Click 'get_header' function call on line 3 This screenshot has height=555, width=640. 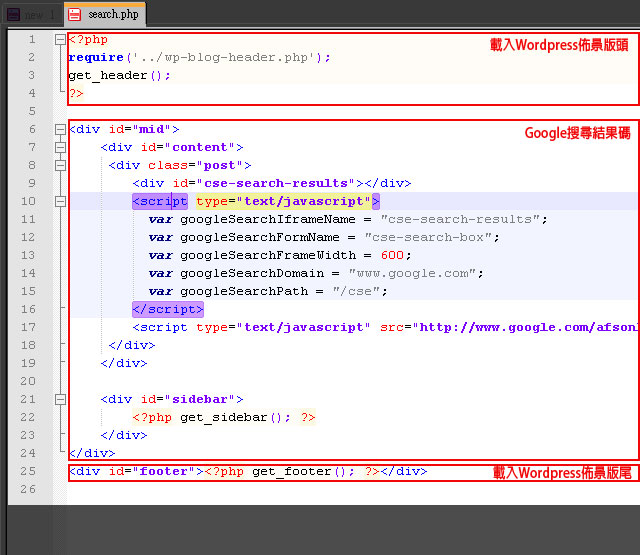[x=108, y=75]
